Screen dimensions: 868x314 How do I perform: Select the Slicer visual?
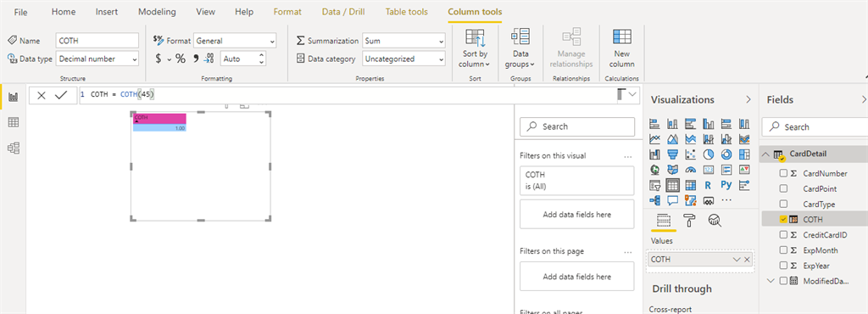point(655,185)
